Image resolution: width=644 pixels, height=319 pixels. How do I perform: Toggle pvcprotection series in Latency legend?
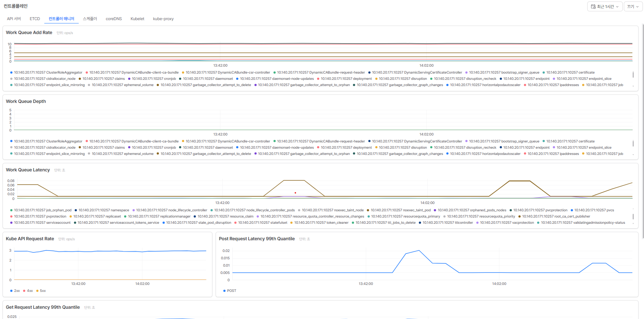(539, 210)
